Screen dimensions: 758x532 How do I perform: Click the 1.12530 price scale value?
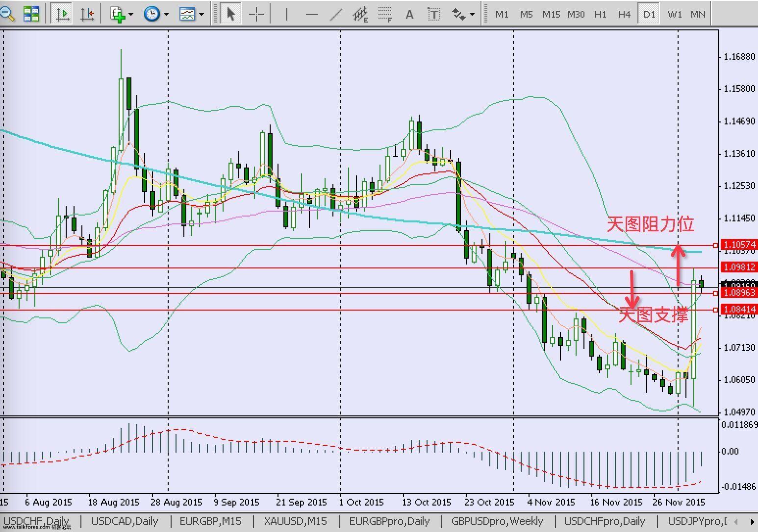coord(739,186)
